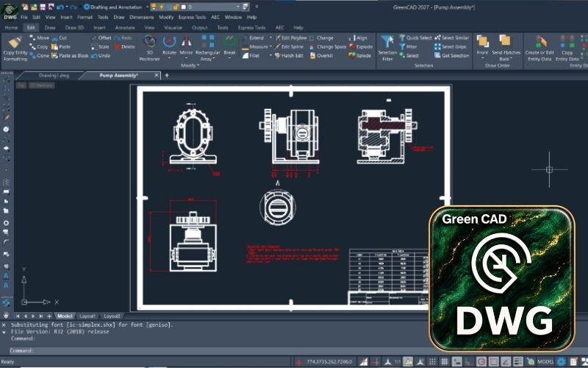This screenshot has height=368, width=588.
Task: Switch to the Layout1 tab
Action: click(87, 316)
